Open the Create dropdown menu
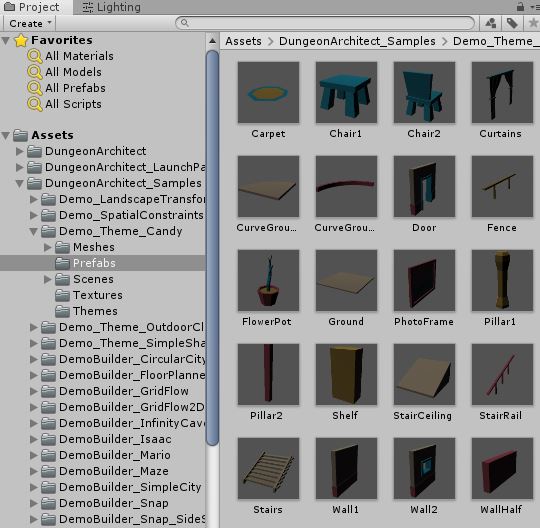The width and height of the screenshot is (540, 528). point(30,23)
